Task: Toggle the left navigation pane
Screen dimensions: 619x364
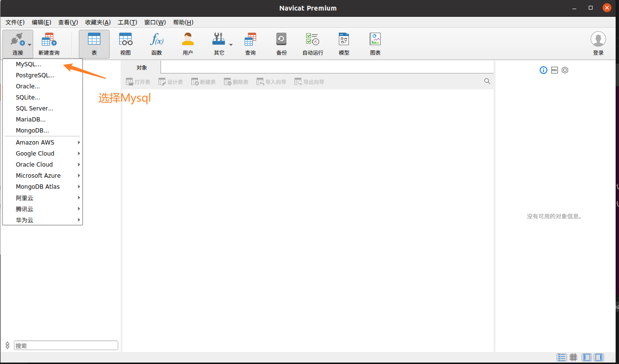Action: click(587, 357)
